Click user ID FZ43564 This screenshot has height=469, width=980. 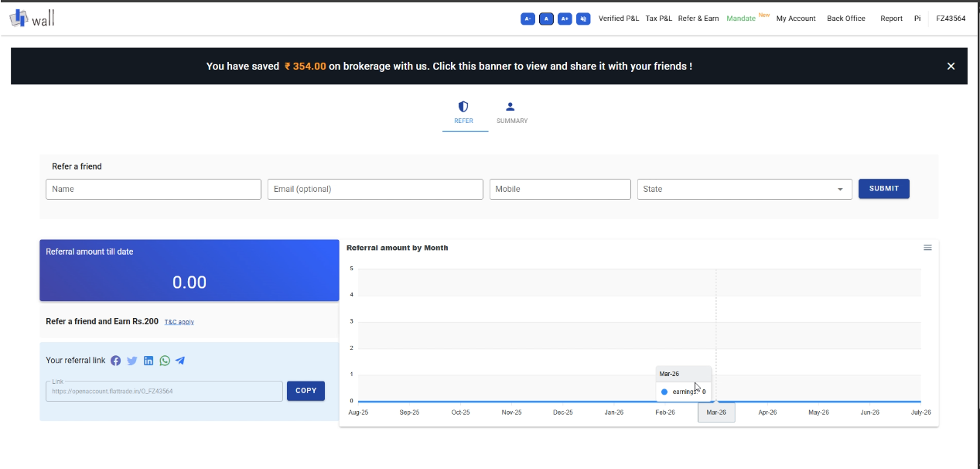(951, 19)
